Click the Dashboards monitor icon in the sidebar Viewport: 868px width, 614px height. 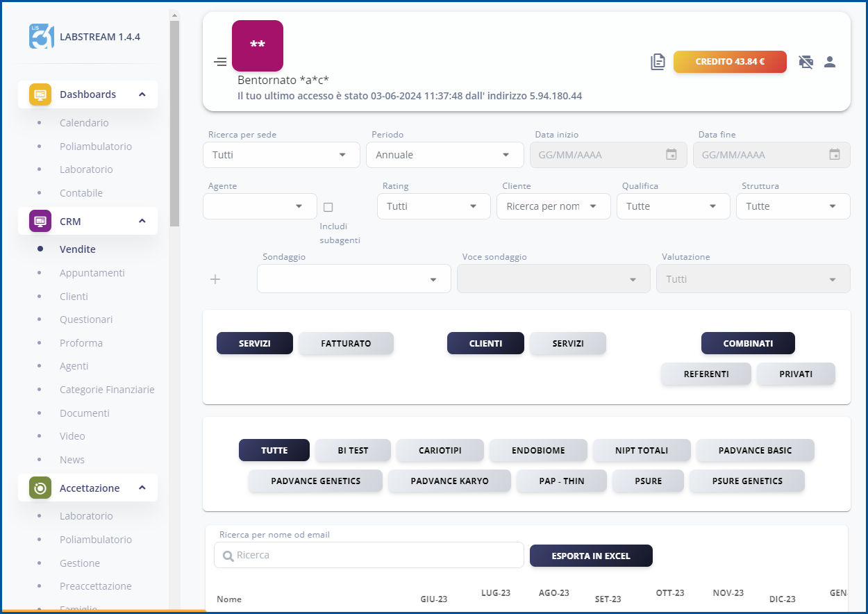click(x=40, y=94)
